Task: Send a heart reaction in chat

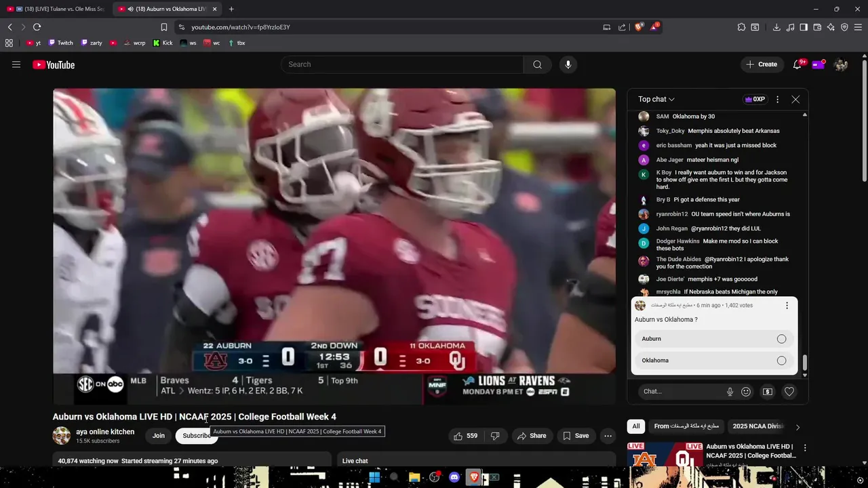Action: (789, 391)
